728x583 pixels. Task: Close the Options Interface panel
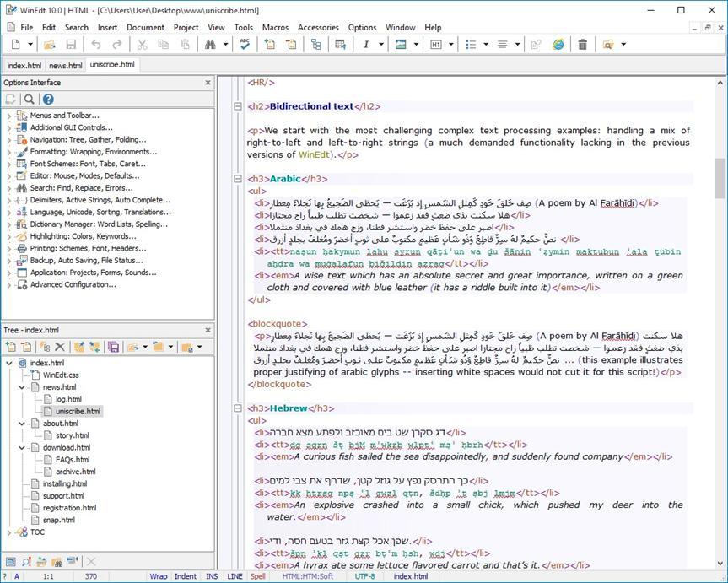208,83
